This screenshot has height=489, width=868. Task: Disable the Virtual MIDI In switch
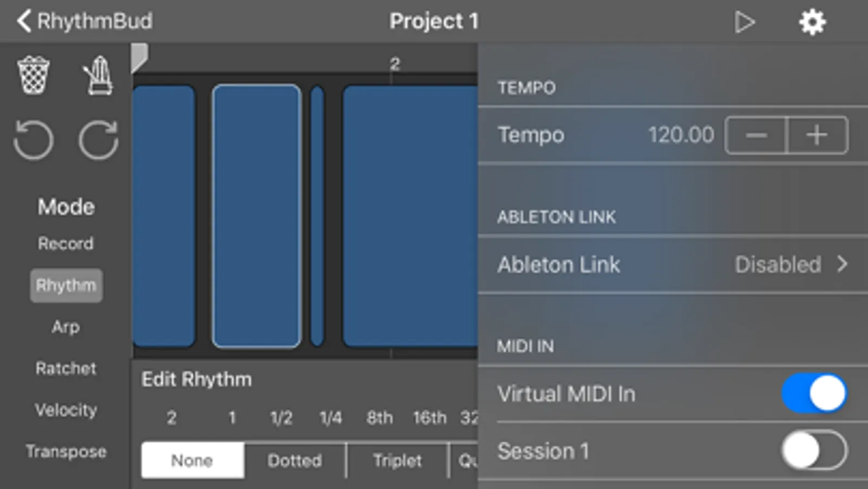(x=814, y=393)
